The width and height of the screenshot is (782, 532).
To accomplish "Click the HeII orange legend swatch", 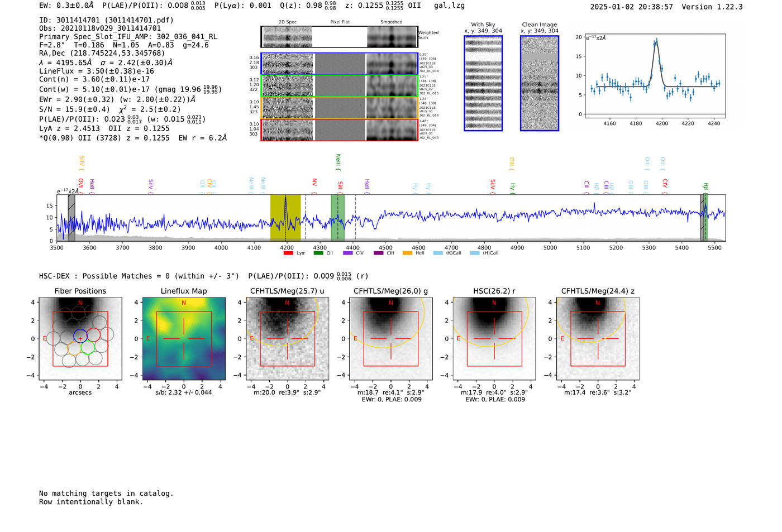I will click(x=408, y=253).
